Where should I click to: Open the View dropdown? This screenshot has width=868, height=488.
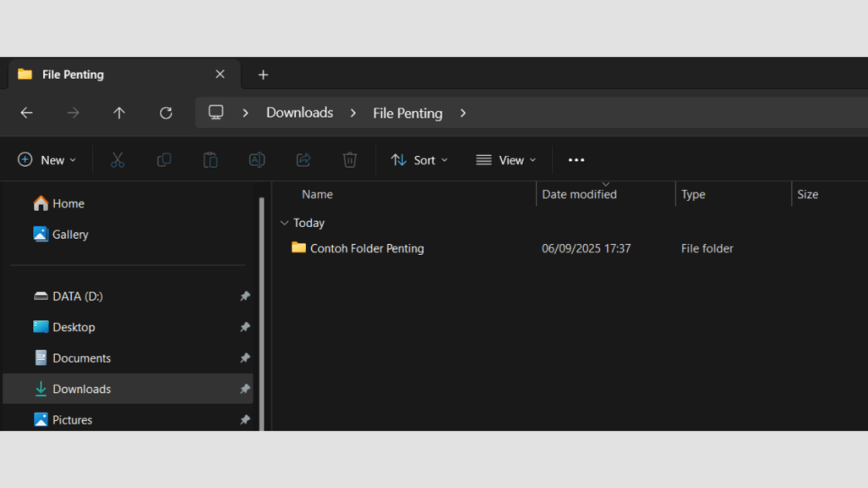point(506,159)
